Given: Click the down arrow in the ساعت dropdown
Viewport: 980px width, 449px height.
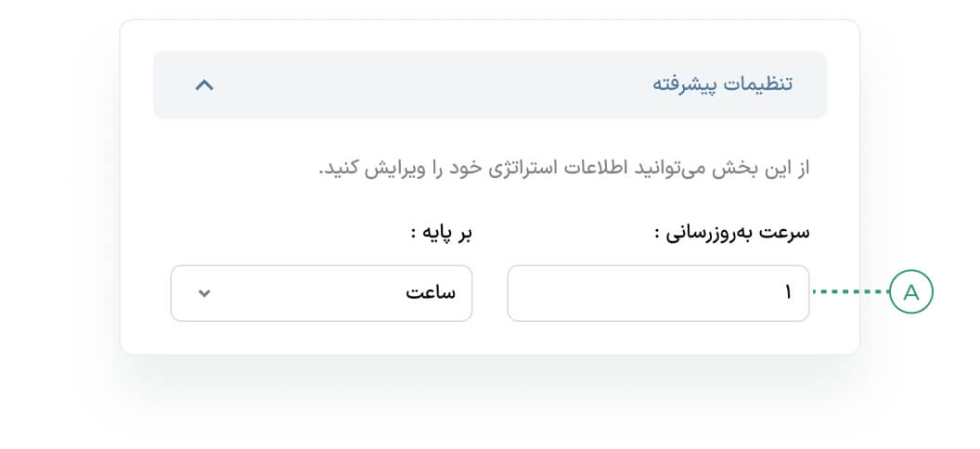Looking at the screenshot, I should point(205,293).
